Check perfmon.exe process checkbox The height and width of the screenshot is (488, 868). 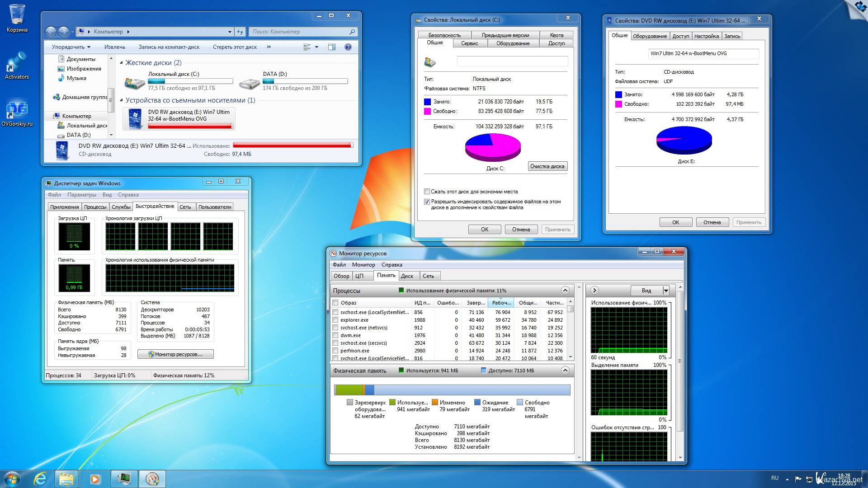point(335,351)
